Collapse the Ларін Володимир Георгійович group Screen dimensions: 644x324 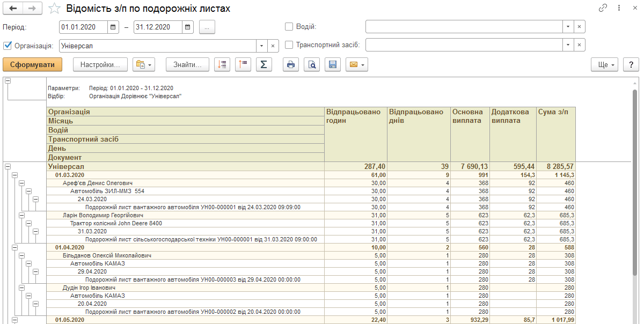click(x=22, y=215)
